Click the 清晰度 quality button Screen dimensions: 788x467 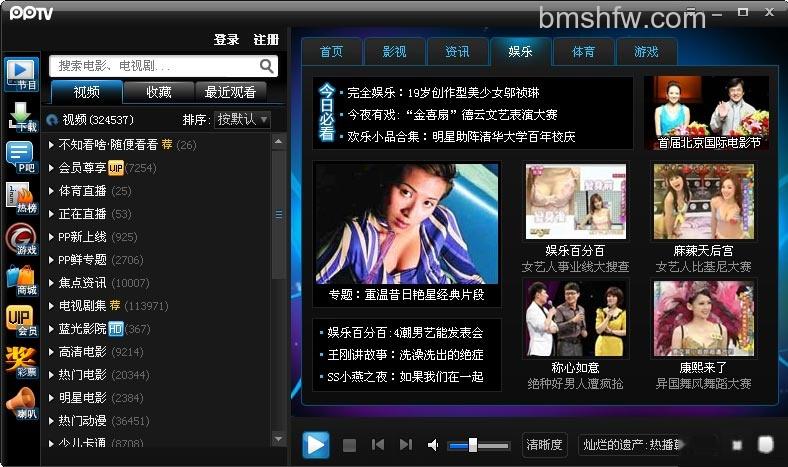coord(545,445)
